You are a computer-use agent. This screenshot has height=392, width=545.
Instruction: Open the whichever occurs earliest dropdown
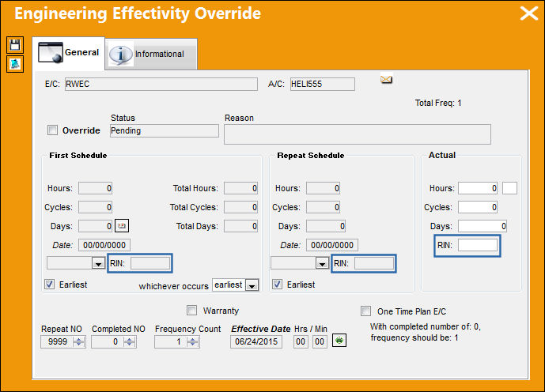pos(252,285)
